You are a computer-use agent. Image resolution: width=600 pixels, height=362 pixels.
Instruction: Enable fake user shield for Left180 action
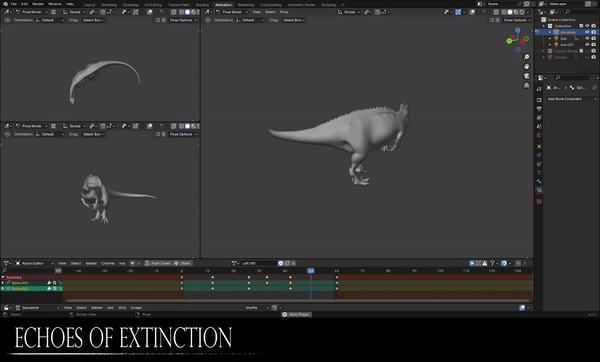(x=281, y=263)
